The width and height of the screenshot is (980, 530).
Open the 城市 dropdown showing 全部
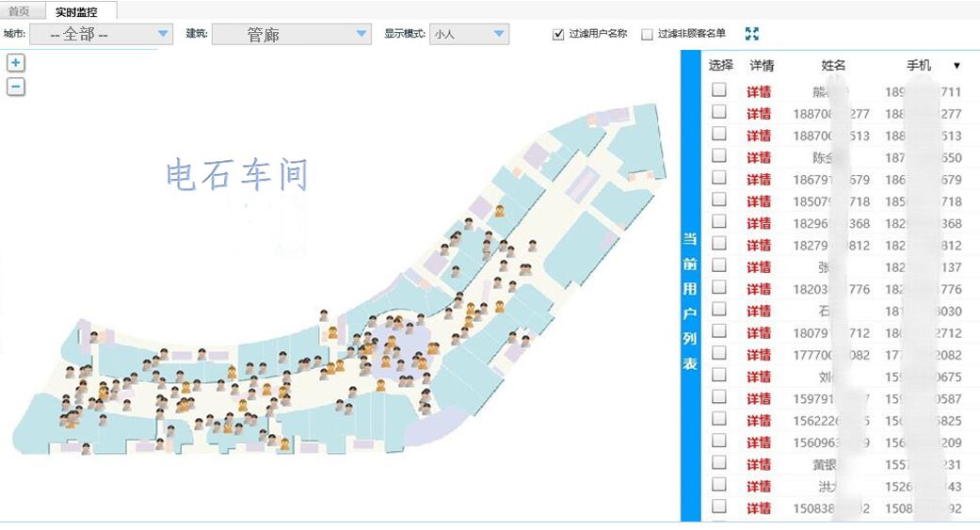coord(101,35)
